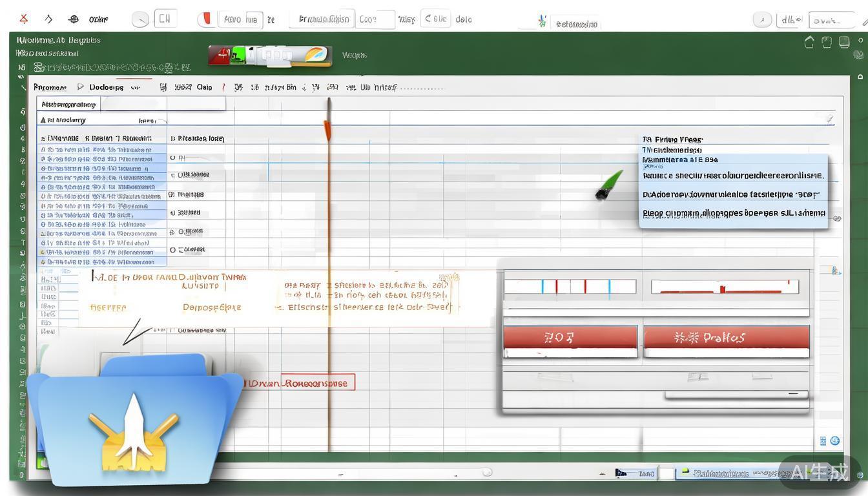
Task: Click the red-outlined label below orange banner
Action: coord(299,383)
